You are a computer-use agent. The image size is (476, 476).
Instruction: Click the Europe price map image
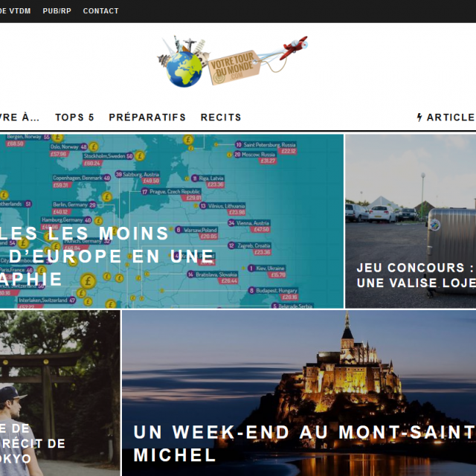(172, 221)
